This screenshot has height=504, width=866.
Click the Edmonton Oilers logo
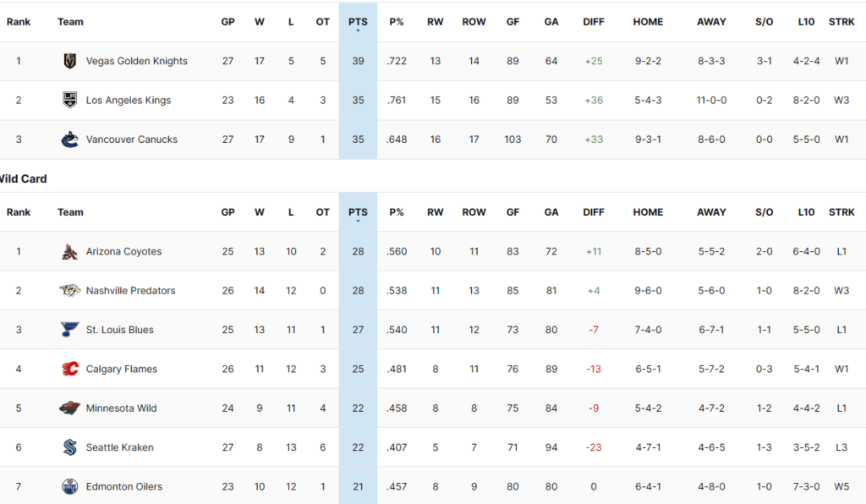coord(69,486)
